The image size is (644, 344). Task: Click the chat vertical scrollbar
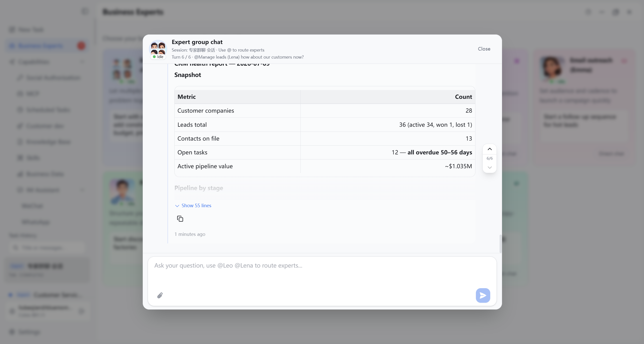[500, 243]
